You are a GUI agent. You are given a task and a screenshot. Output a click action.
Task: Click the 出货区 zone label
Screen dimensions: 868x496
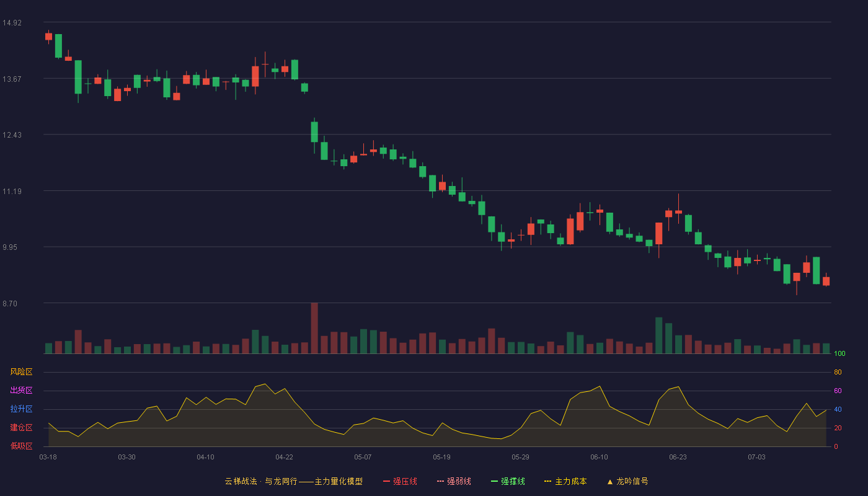21,391
